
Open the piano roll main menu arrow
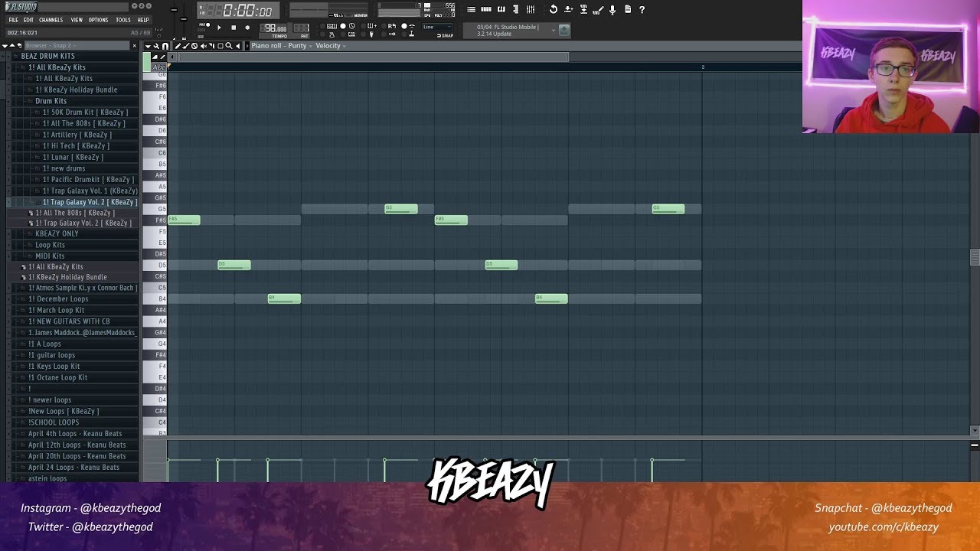(x=148, y=46)
